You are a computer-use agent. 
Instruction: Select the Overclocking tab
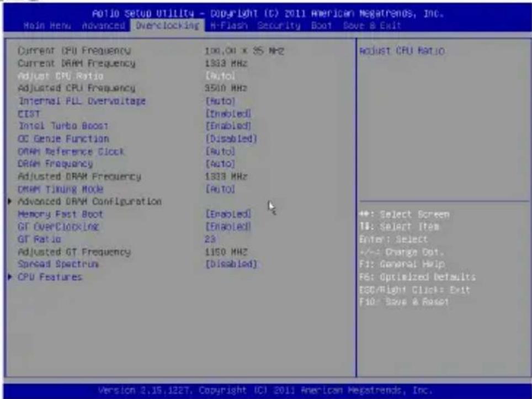(x=167, y=26)
